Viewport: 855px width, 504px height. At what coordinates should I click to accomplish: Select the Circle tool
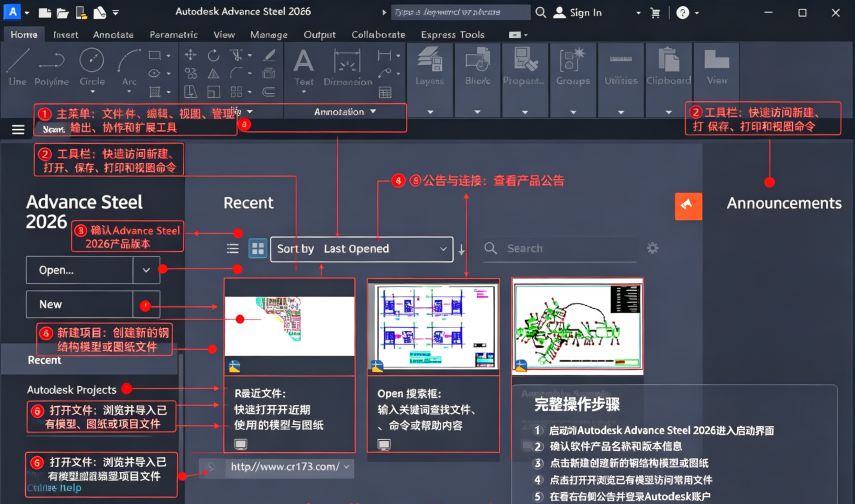coord(92,67)
